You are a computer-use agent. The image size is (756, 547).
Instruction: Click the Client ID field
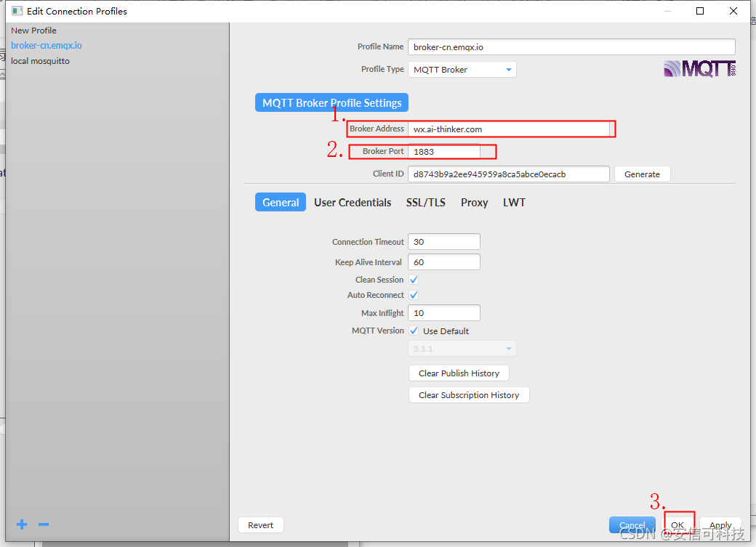click(x=509, y=174)
